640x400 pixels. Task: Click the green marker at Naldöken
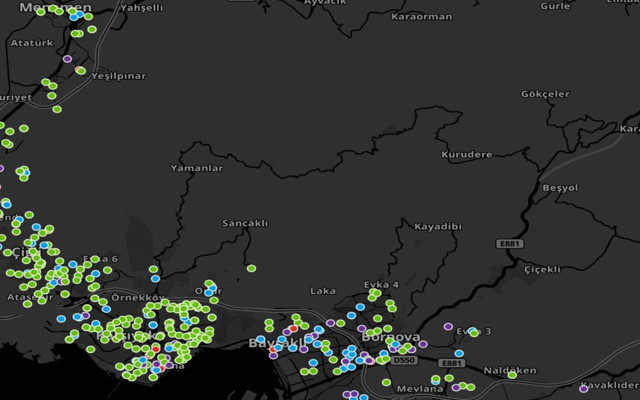pos(512,375)
